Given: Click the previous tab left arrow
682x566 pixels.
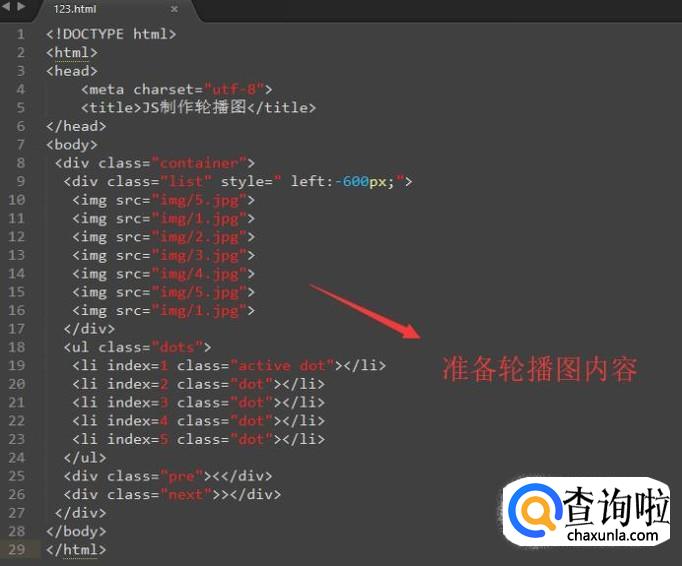Looking at the screenshot, I should pyautogui.click(x=6, y=7).
